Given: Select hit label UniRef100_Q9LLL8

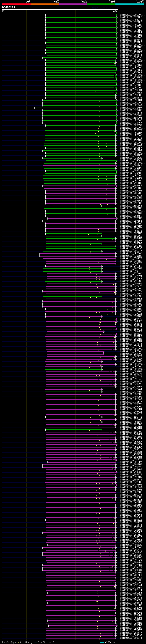Looking at the screenshot, I should (131, 266).
